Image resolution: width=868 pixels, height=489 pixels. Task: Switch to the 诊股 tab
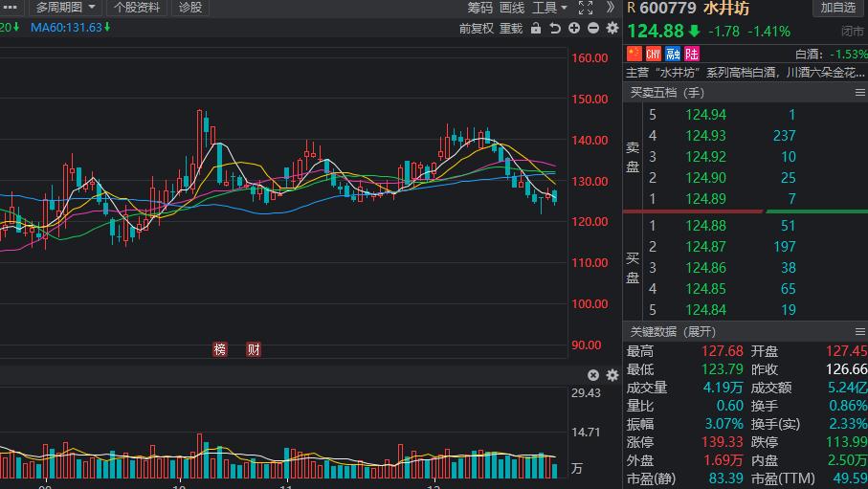(x=189, y=8)
